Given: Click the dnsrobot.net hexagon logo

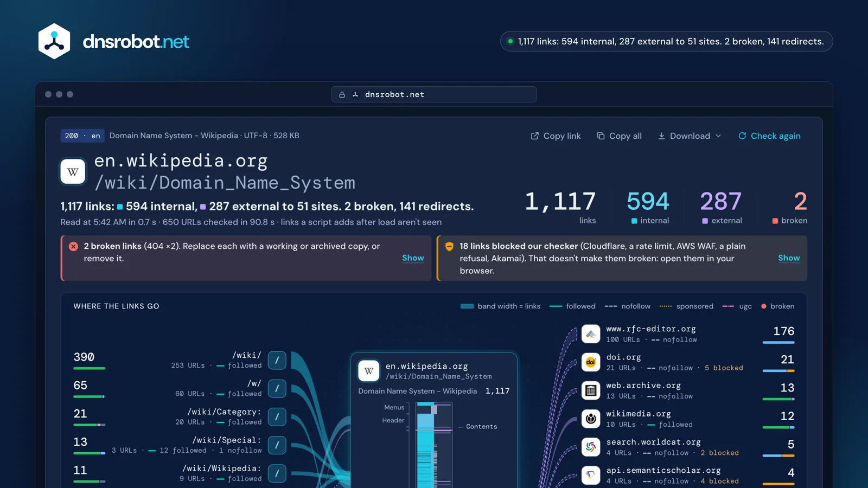Looking at the screenshot, I should 54,41.
